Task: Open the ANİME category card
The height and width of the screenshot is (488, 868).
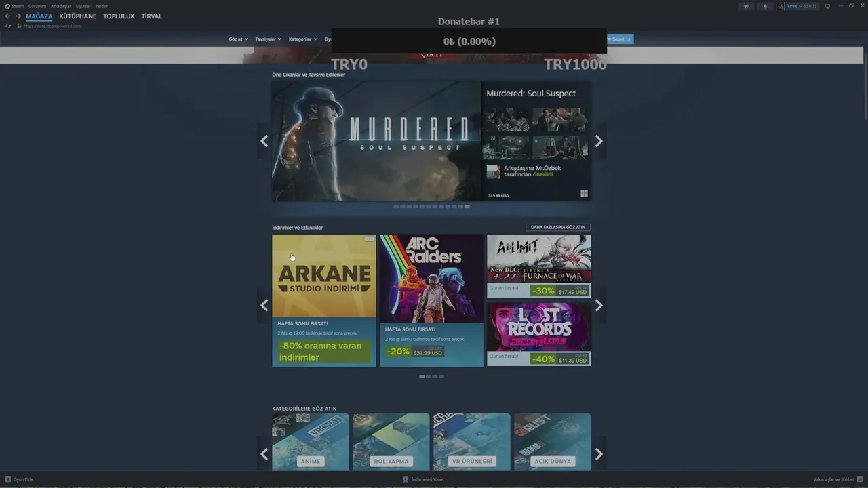Action: (311, 442)
